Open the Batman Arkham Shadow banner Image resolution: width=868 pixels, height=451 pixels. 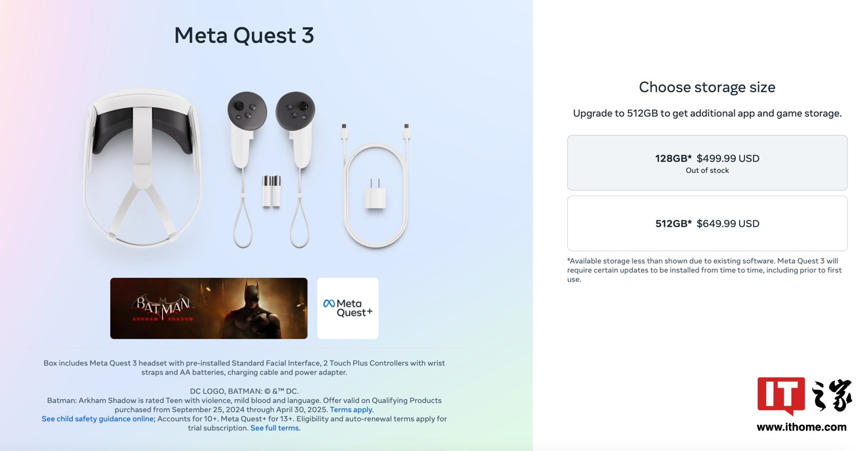coord(209,308)
